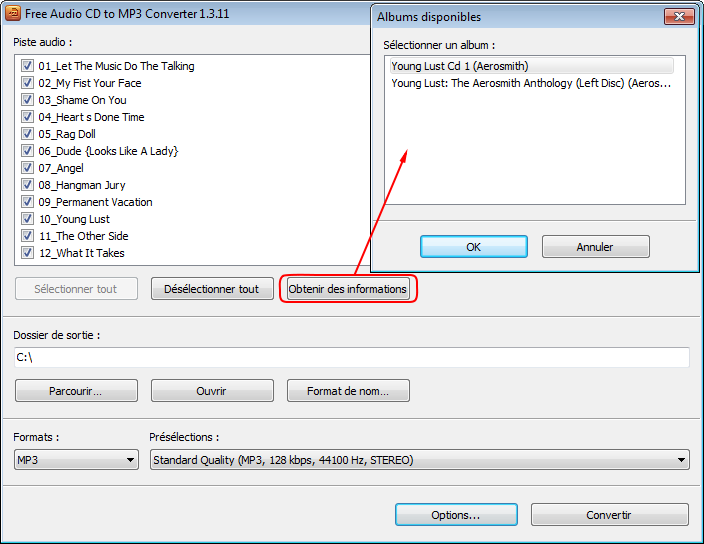This screenshot has width=704, height=544.
Task: Click the Sélectionner tout button
Action: click(76, 289)
